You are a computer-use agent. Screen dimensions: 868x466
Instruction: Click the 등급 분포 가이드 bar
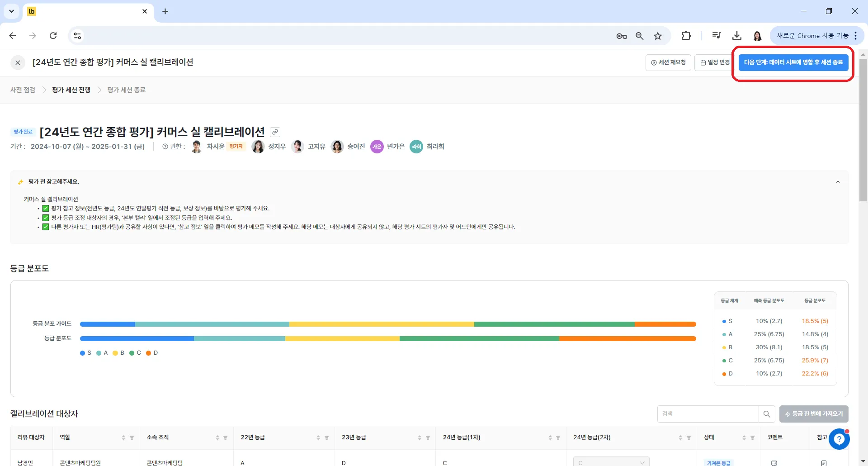388,324
